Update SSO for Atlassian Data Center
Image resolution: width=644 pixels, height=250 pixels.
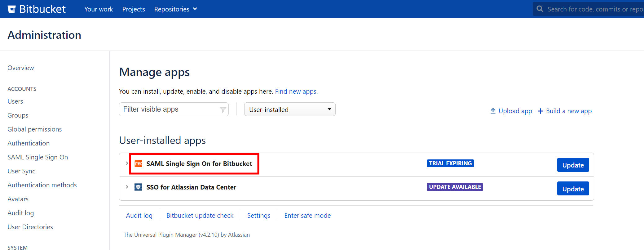573,189
